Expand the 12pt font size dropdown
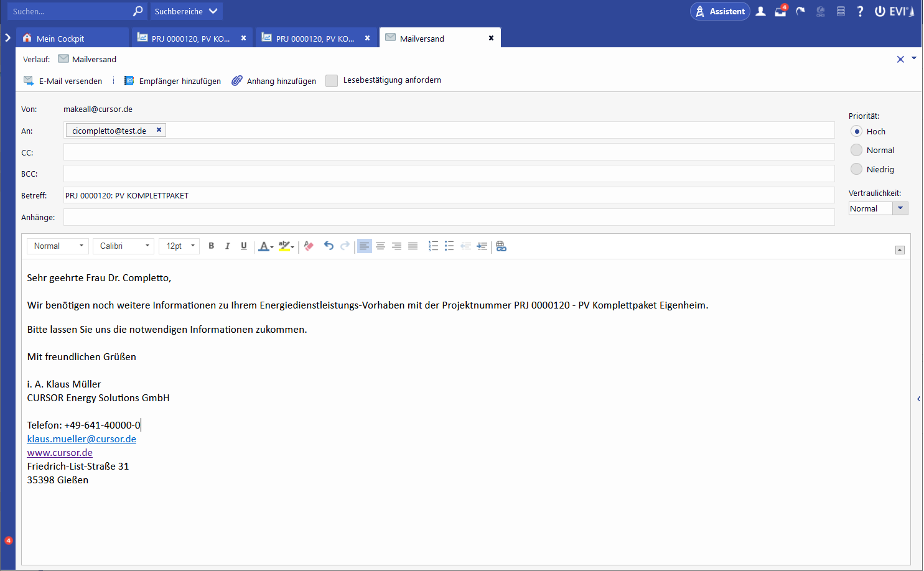Image resolution: width=924 pixels, height=571 pixels. pyautogui.click(x=179, y=246)
